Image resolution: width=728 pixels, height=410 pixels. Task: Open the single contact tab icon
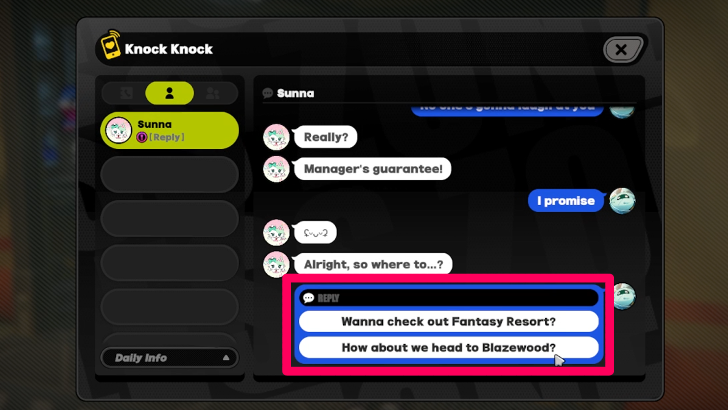(x=169, y=93)
